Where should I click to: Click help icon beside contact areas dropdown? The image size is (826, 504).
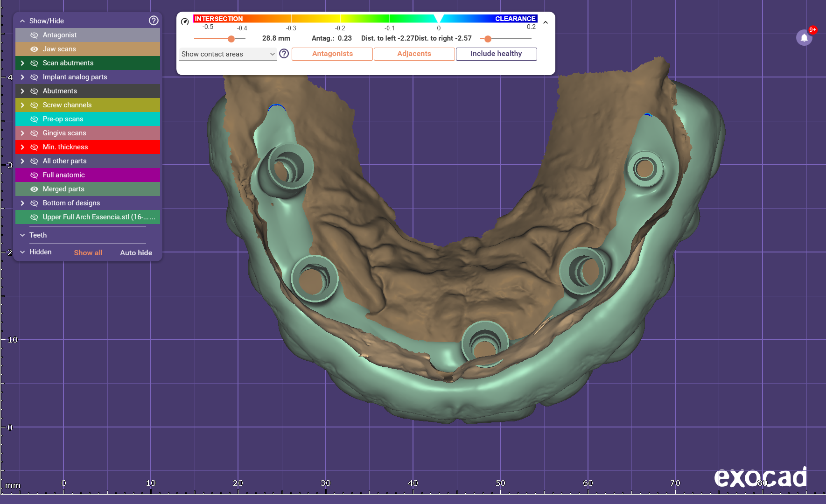click(284, 54)
